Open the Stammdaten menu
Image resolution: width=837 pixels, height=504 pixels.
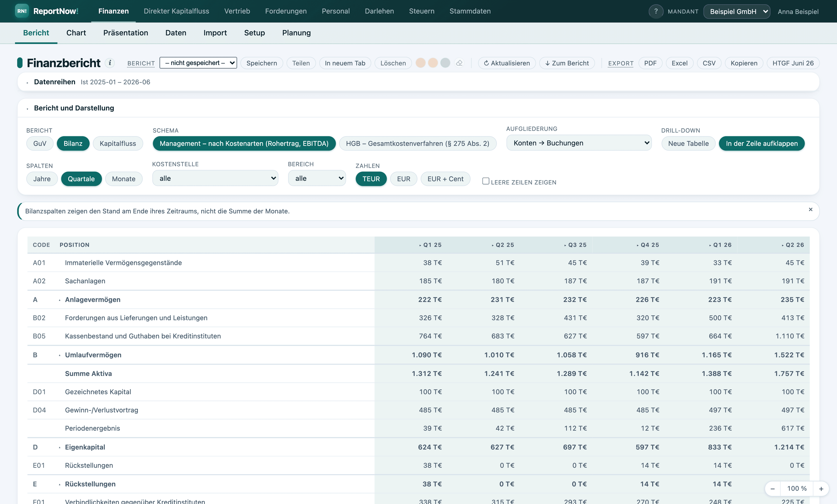(x=470, y=11)
